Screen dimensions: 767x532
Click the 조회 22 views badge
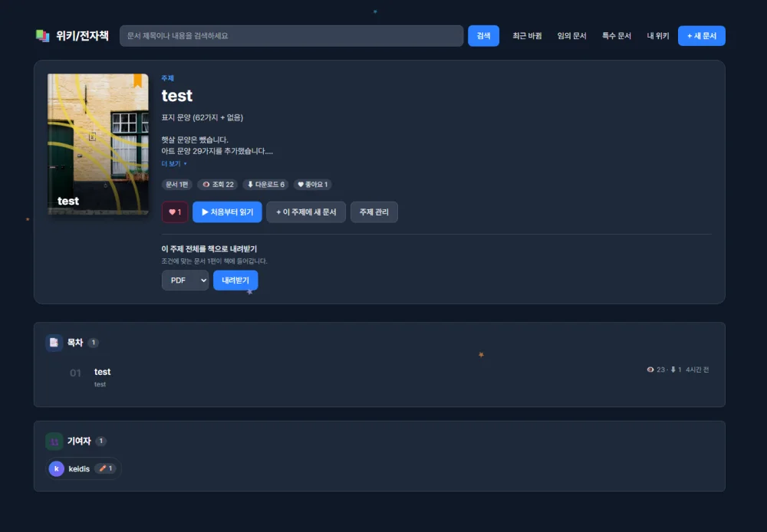click(218, 184)
